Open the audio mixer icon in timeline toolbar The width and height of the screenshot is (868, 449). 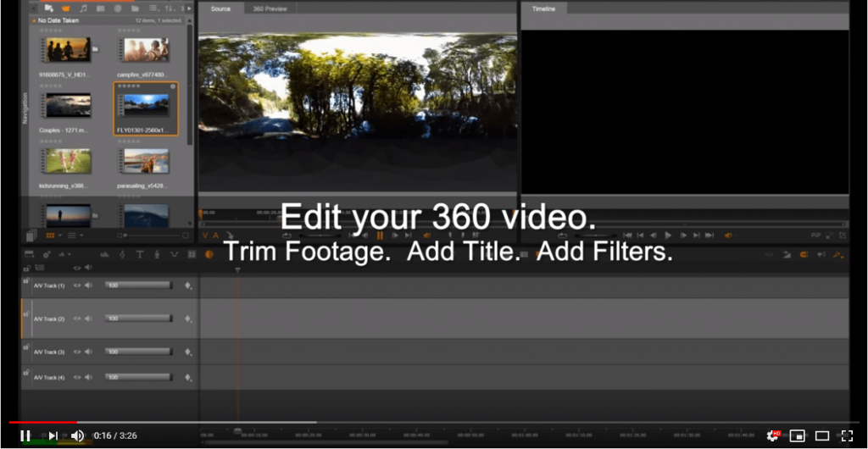[x=104, y=254]
